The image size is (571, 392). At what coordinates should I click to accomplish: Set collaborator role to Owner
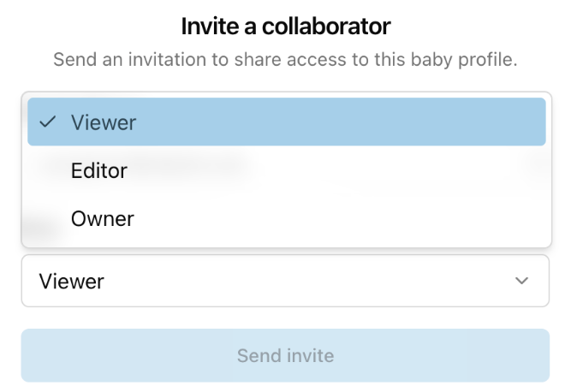(103, 218)
